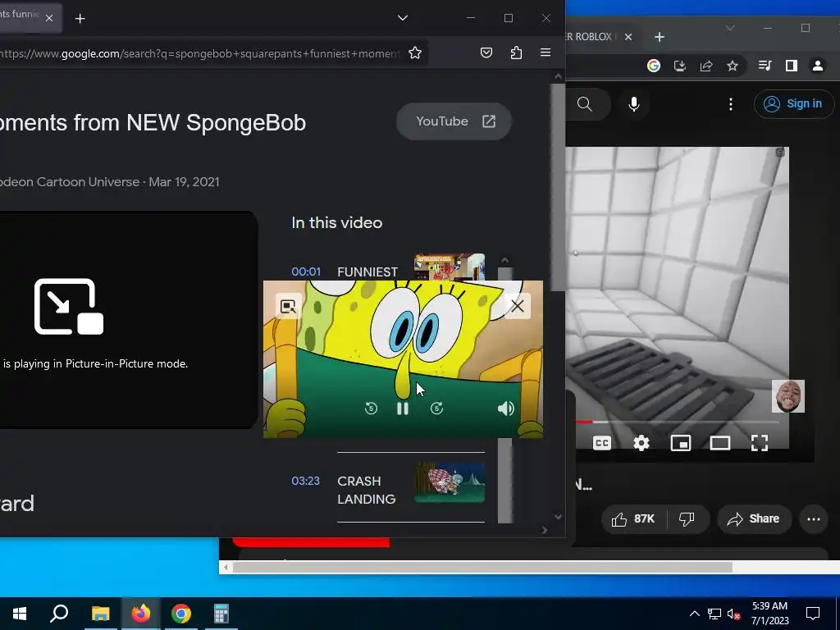840x630 pixels.
Task: Bookmark the YouTube page in Chrome
Action: [733, 66]
